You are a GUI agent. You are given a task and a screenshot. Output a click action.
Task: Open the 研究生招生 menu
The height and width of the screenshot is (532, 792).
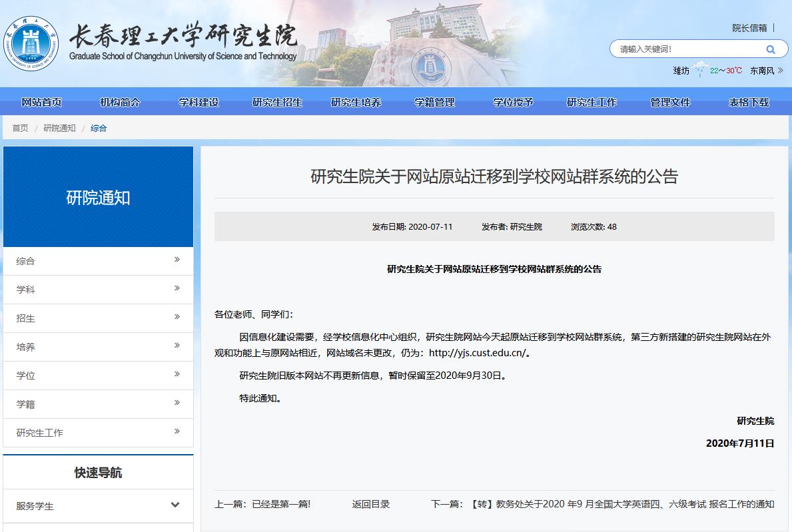tap(277, 102)
